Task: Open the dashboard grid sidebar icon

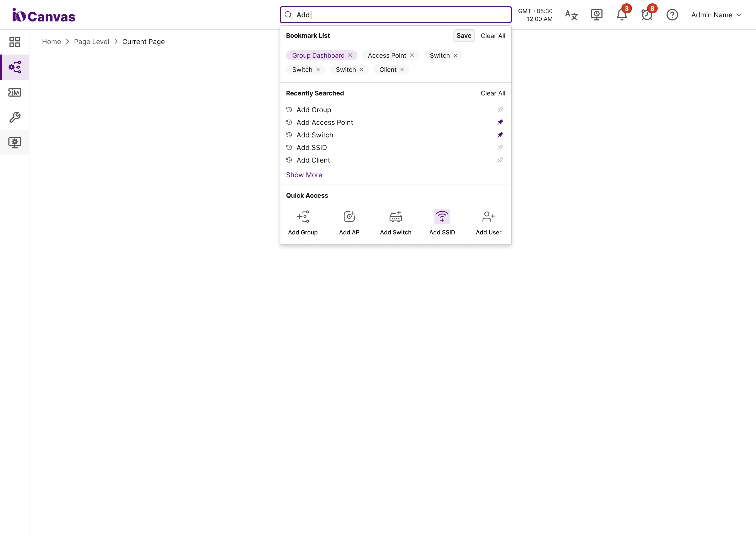Action: point(14,42)
